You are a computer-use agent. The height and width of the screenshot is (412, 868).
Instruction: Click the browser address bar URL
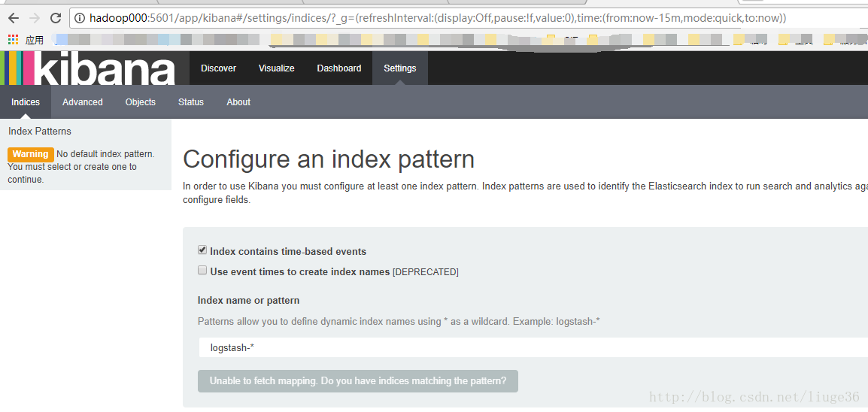(437, 18)
